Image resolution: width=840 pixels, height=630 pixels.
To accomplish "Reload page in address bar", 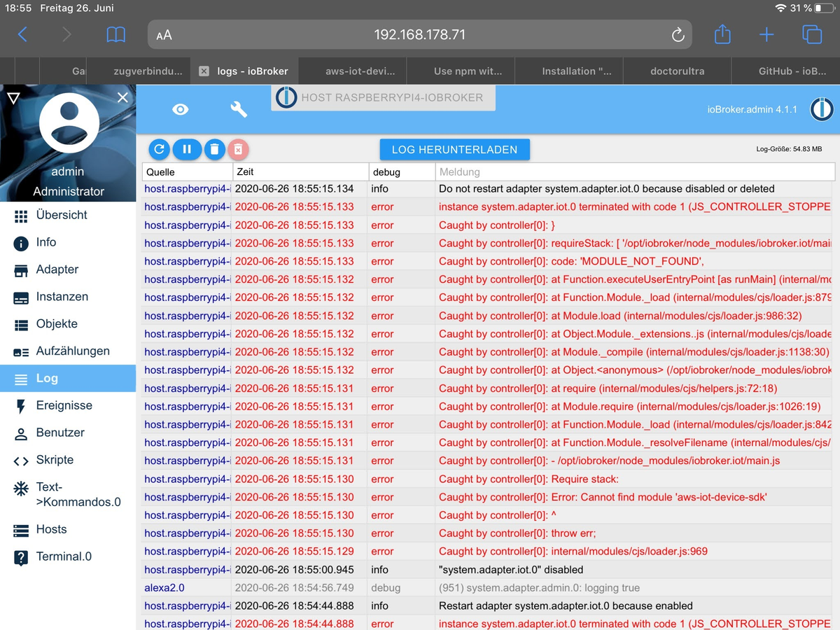I will point(678,35).
